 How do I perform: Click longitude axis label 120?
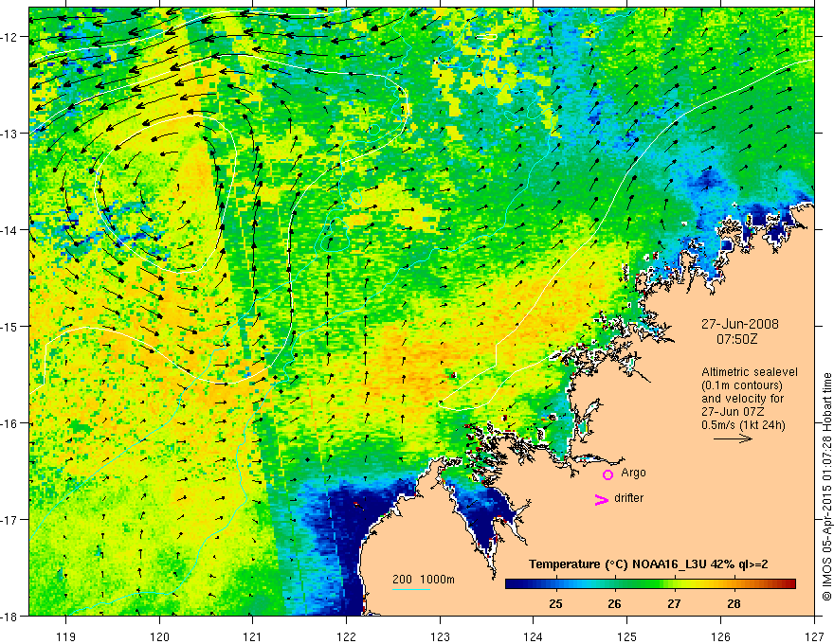point(159,636)
